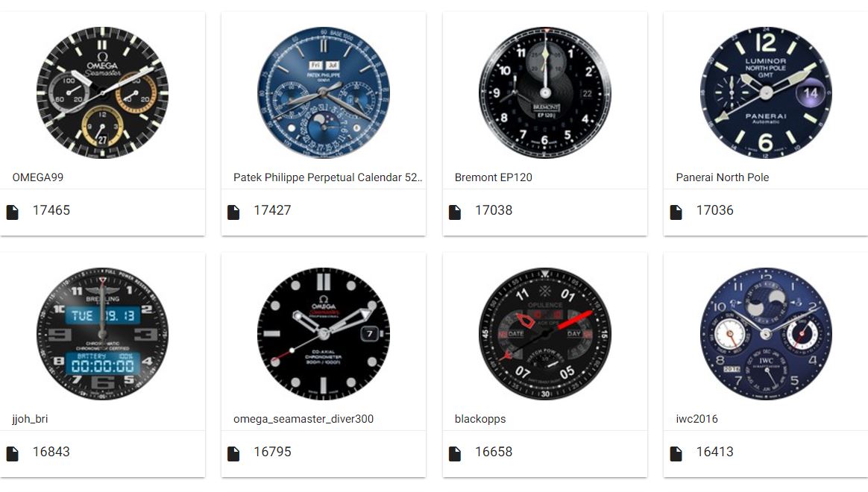Click the file icon beside 16658
The height and width of the screenshot is (492, 868).
454,454
